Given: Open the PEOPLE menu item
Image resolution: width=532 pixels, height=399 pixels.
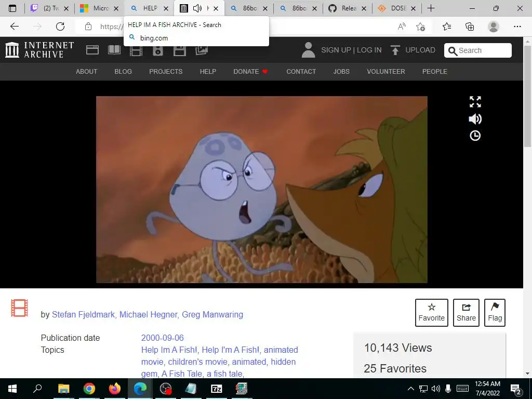Looking at the screenshot, I should [435, 72].
